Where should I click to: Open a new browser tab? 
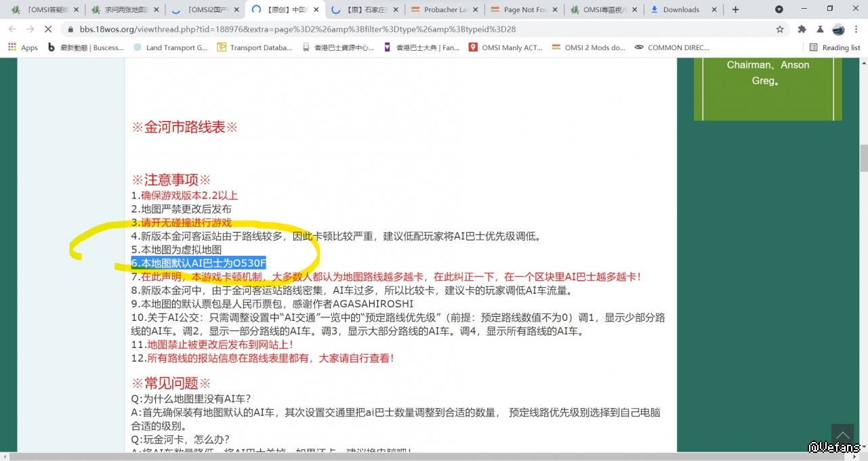tap(736, 9)
